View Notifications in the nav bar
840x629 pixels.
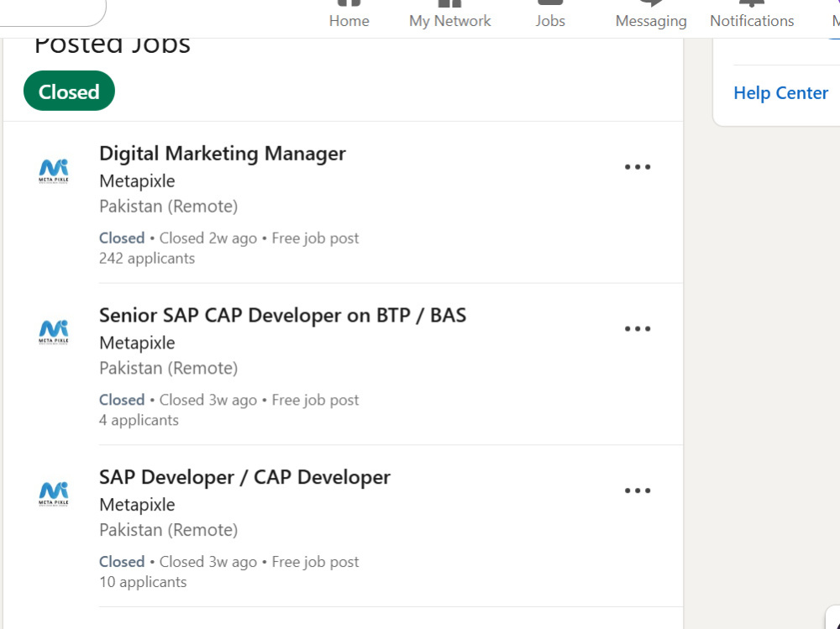coord(752,15)
